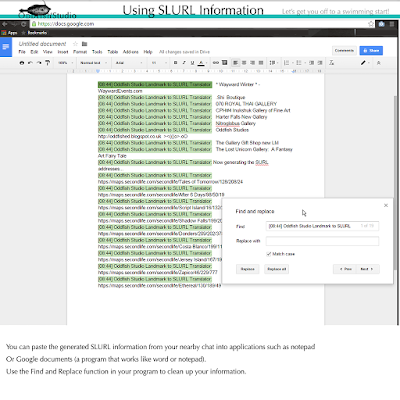
Task: Click the print icon in toolbar
Action: point(22,63)
